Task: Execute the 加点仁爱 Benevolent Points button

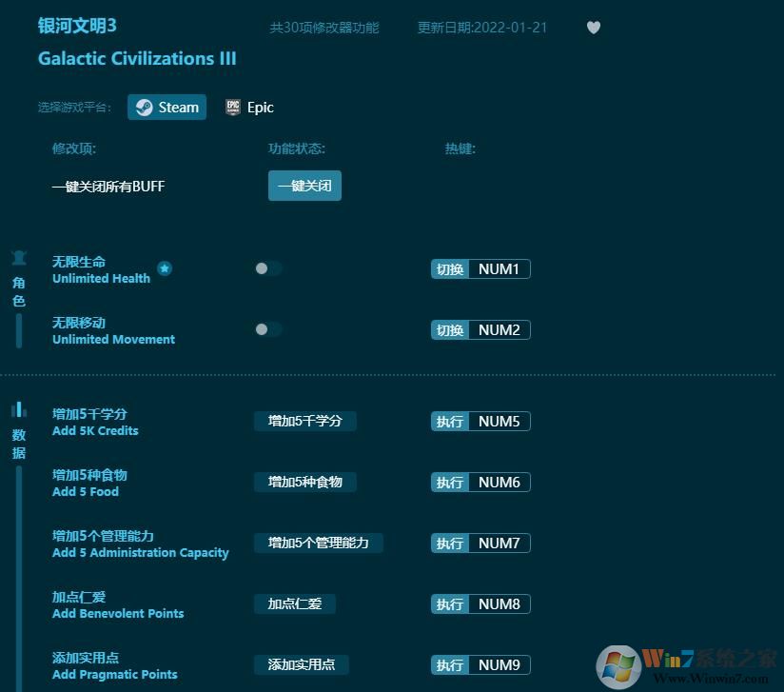Action: point(294,603)
